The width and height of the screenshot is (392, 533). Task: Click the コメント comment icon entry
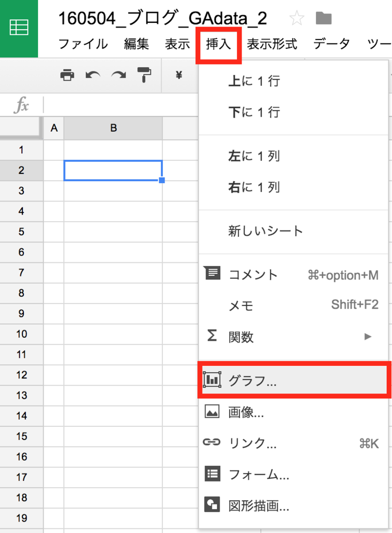point(213,273)
